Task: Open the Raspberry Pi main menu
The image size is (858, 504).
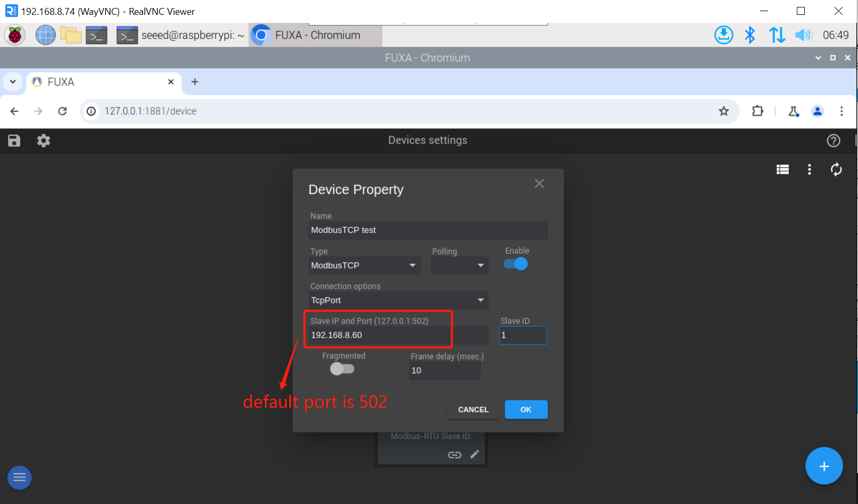Action: click(x=15, y=35)
